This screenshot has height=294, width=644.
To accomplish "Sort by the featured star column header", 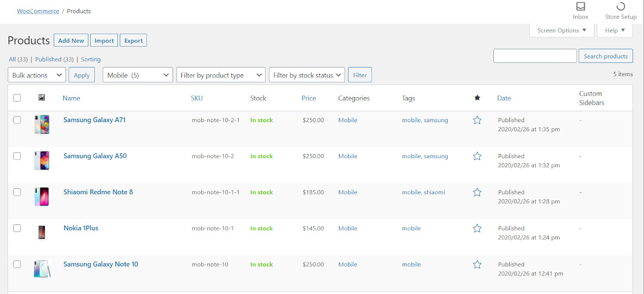I will (477, 98).
